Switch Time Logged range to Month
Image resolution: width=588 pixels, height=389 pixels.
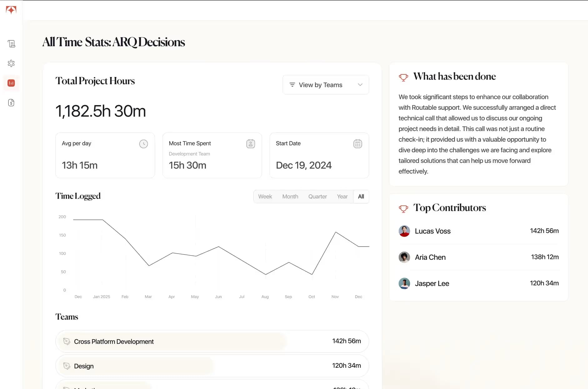[x=290, y=197]
